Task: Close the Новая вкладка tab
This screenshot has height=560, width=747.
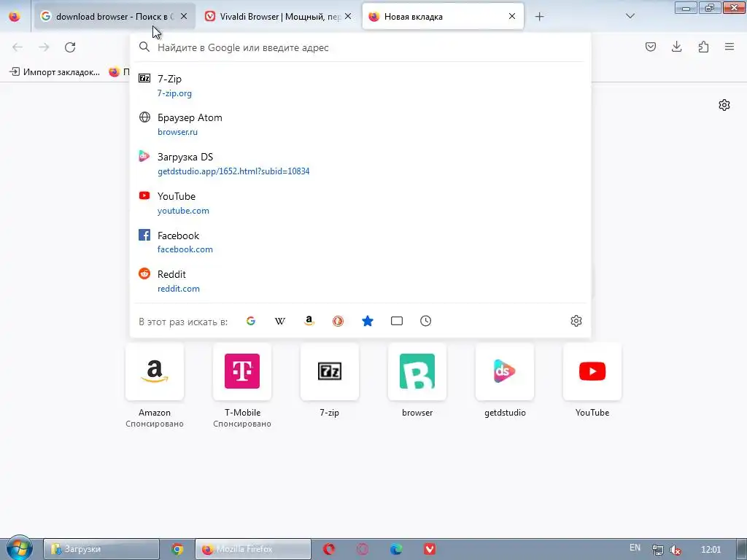Action: (512, 16)
